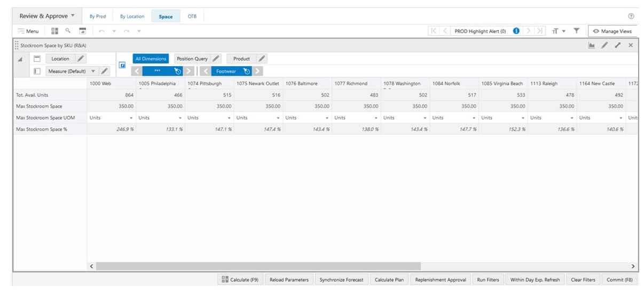This screenshot has height=294, width=644.
Task: Open UOM dropdown for 1074 Pittsburgh
Action: (230, 118)
